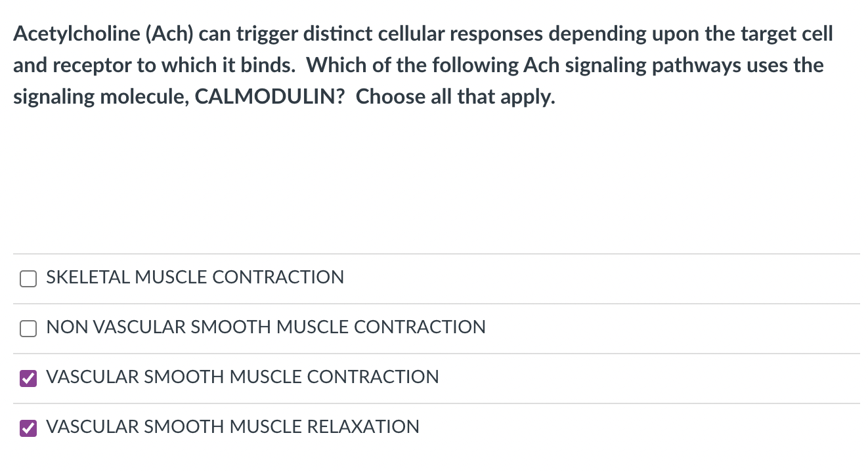Click the VASCULAR SMOOTH MUSCLE RELAXATION answer text
The image size is (868, 471).
point(232,427)
